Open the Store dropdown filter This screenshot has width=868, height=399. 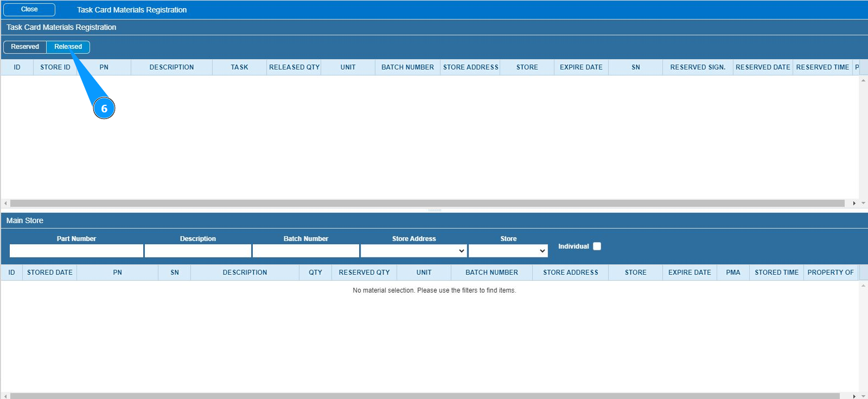pos(508,251)
